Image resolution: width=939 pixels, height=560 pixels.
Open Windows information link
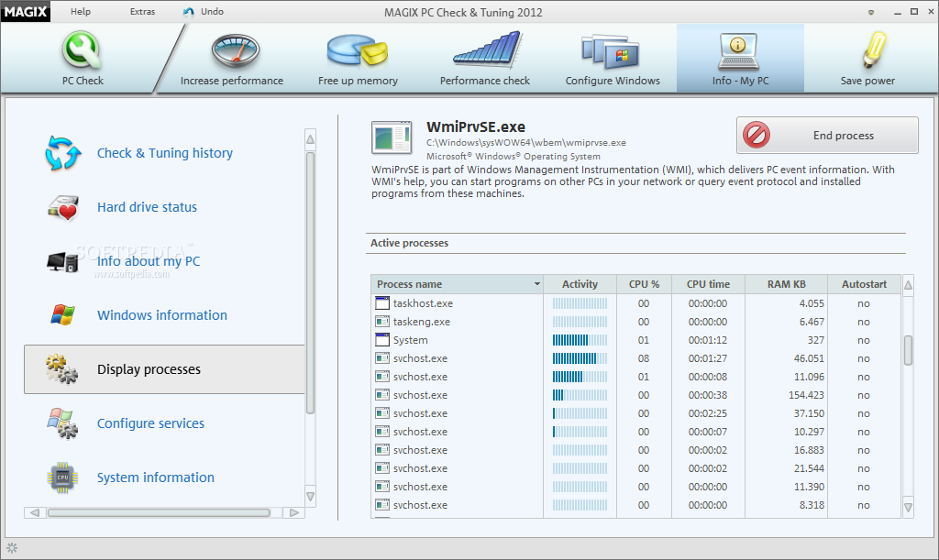162,315
